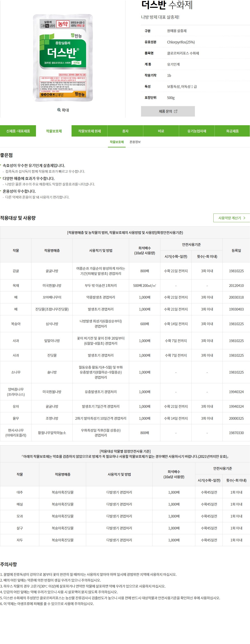The image size is (250, 644).
Task: Click the 좋은점 section heading
Action: [x=7, y=155]
